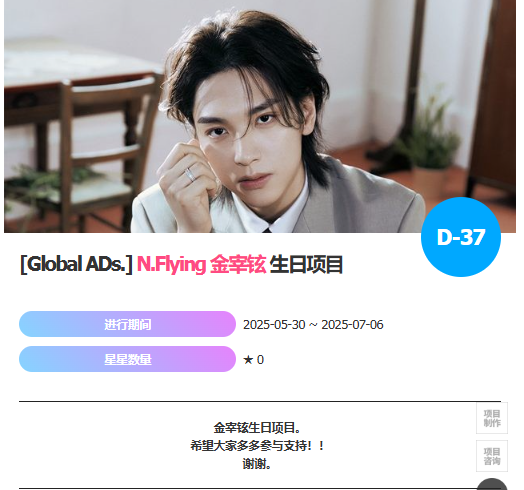Click the dark round button at the bottom right
524x490 pixels.
click(492, 485)
